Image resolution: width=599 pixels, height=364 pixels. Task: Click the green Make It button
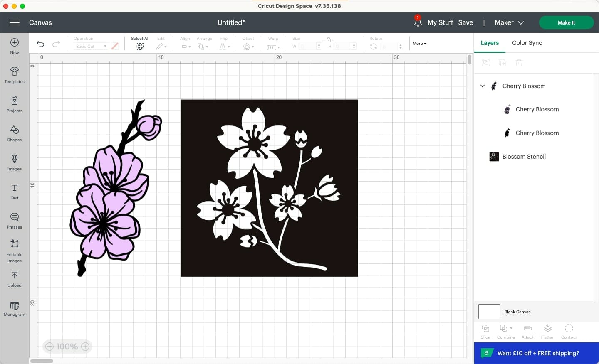pyautogui.click(x=566, y=22)
